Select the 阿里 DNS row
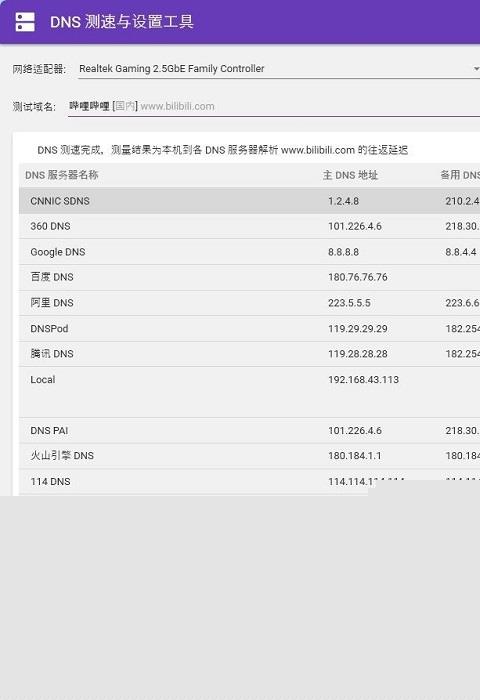The width and height of the screenshot is (480, 700). [x=249, y=303]
